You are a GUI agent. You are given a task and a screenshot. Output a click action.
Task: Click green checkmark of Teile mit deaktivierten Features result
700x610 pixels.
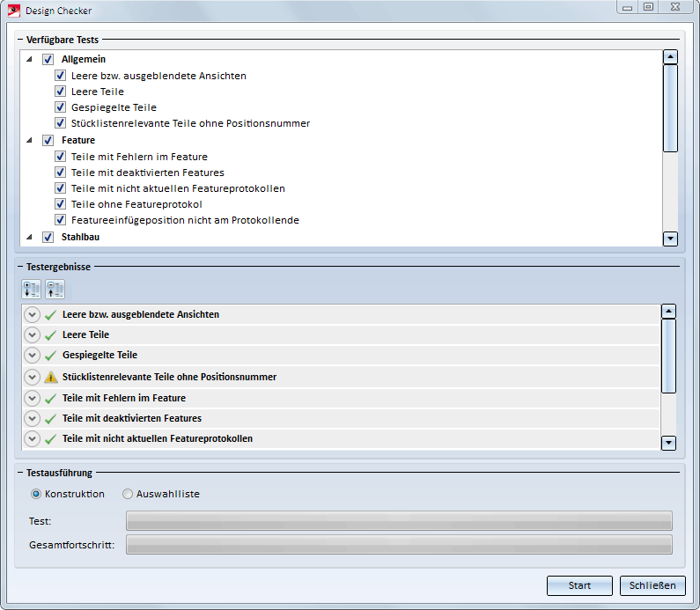[x=50, y=419]
